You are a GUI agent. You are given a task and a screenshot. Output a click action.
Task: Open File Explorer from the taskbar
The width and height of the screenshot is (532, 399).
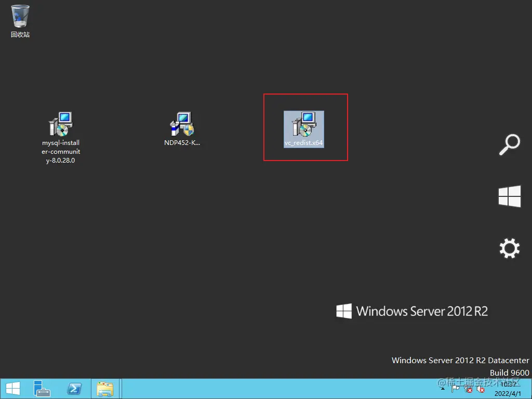click(105, 389)
